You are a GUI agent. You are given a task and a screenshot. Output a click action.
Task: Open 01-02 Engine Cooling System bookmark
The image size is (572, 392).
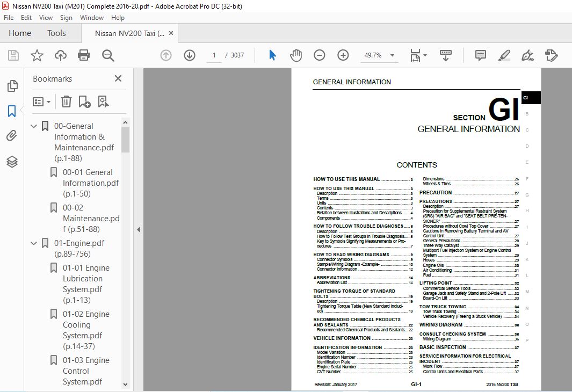(86, 330)
